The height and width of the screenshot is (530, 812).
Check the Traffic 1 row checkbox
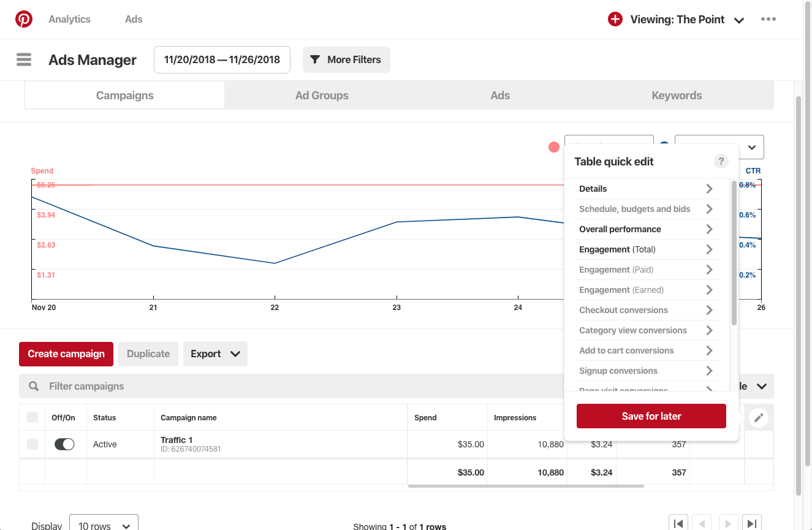coord(32,444)
